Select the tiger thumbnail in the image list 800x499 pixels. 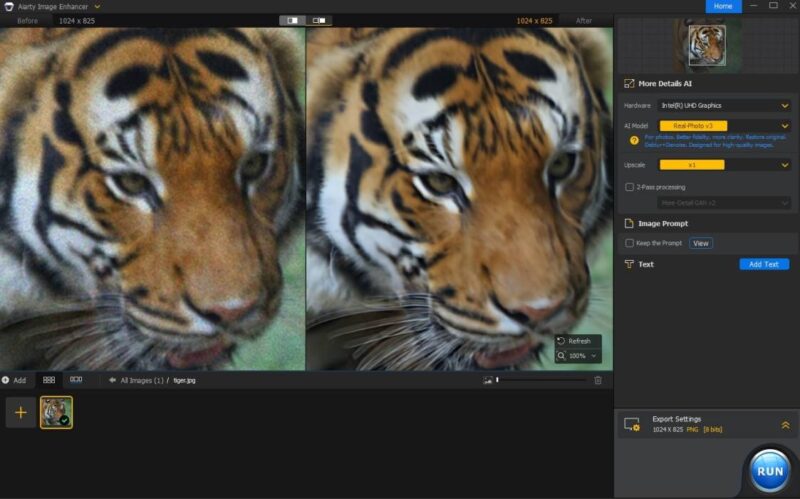(56, 412)
